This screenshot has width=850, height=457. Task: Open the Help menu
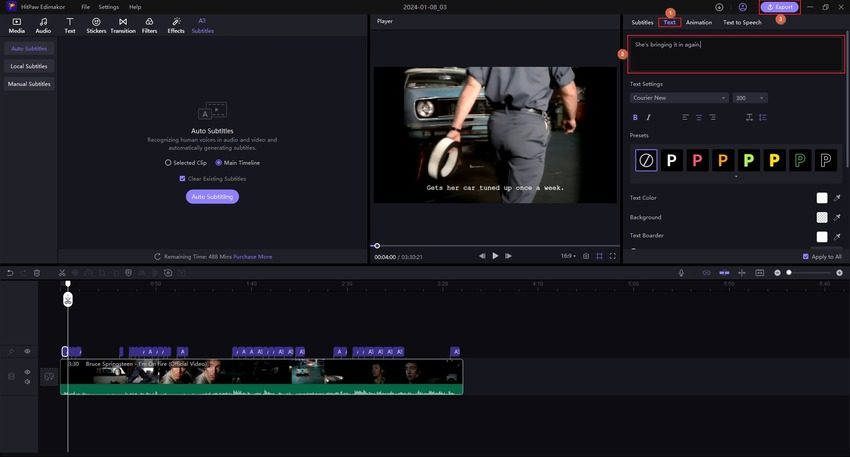click(x=135, y=7)
